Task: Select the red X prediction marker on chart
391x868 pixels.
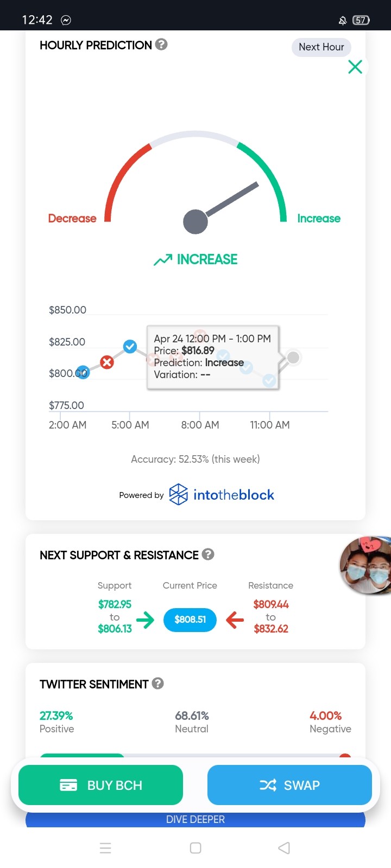Action: (107, 362)
